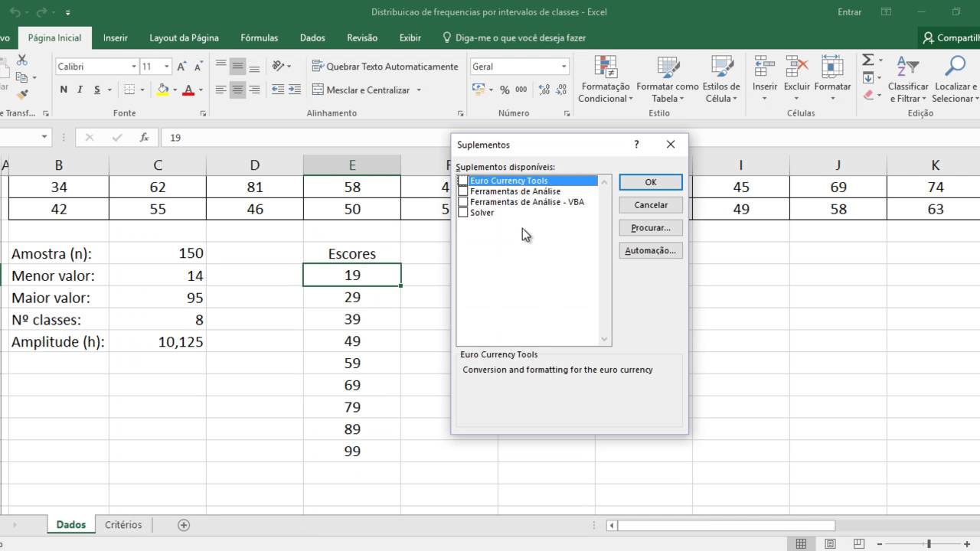Open the font size 11 dropdown
Viewport: 980px width, 551px height.
point(166,67)
